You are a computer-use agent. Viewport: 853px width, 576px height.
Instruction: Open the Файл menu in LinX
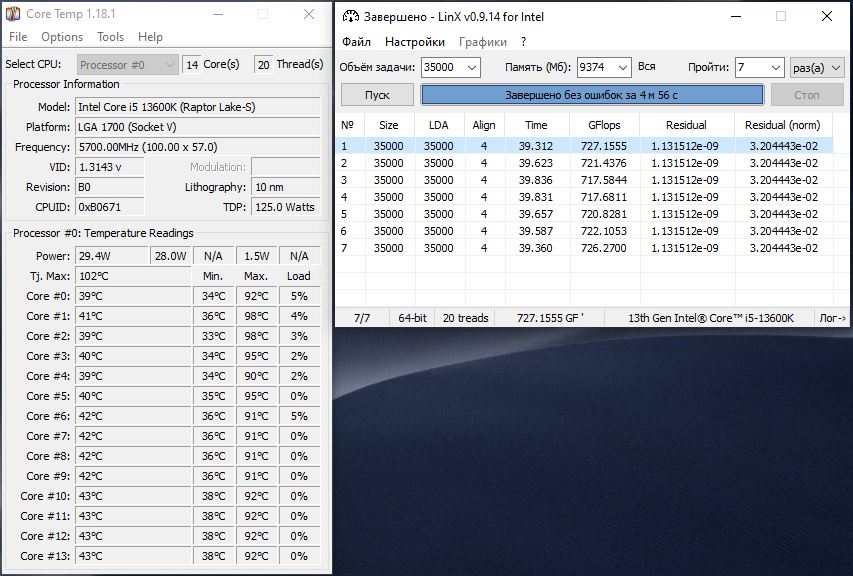(356, 42)
